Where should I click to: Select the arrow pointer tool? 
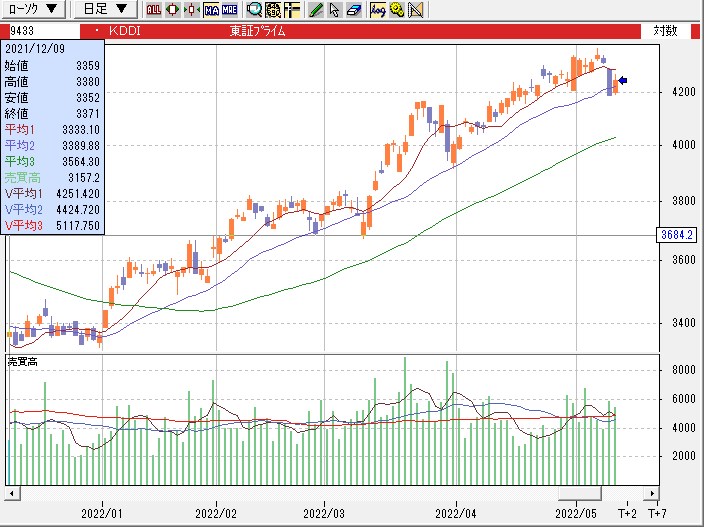tap(335, 10)
